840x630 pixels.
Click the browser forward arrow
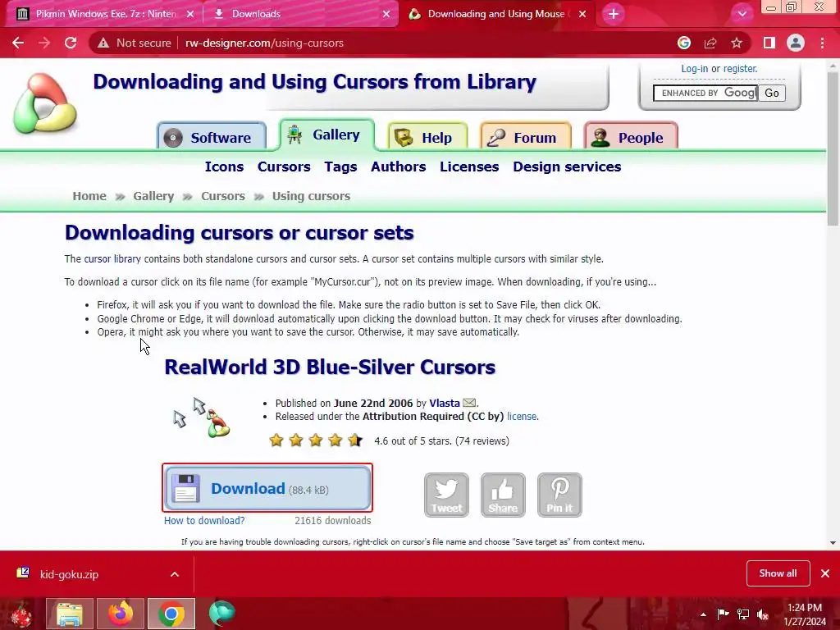pos(44,43)
